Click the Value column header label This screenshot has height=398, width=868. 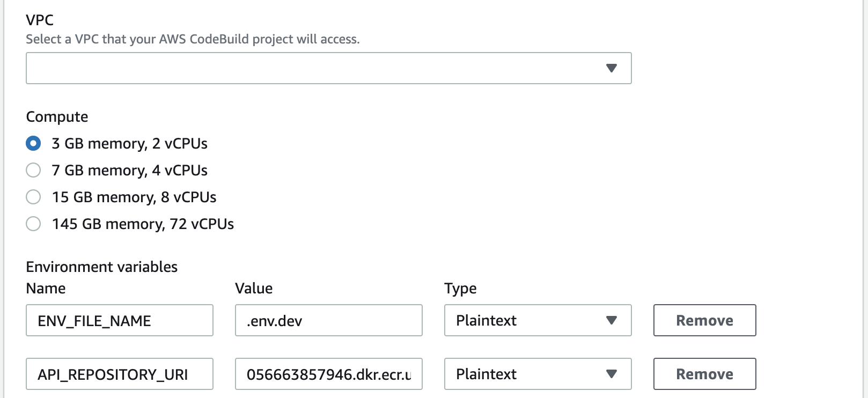(x=254, y=288)
